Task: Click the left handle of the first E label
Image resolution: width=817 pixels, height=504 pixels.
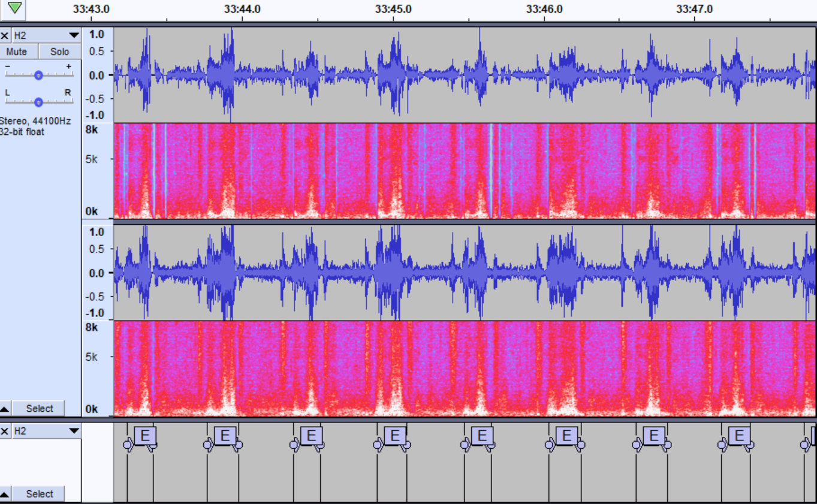Action: pos(126,445)
